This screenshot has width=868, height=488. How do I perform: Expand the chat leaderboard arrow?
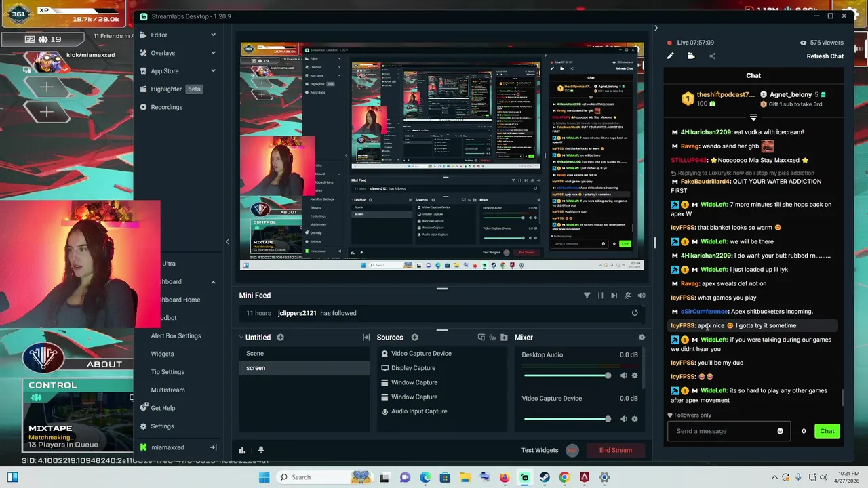pyautogui.click(x=753, y=117)
